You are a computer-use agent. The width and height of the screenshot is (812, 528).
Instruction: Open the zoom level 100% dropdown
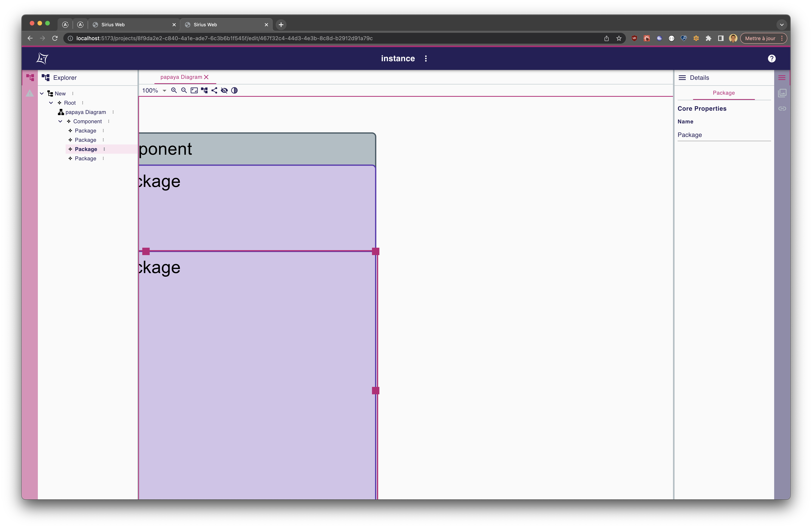153,90
